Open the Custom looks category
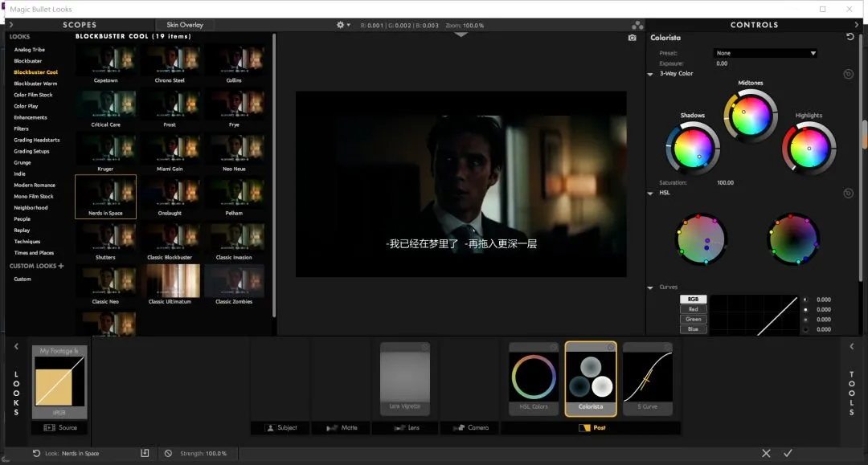This screenshot has width=868, height=465. pos(23,279)
